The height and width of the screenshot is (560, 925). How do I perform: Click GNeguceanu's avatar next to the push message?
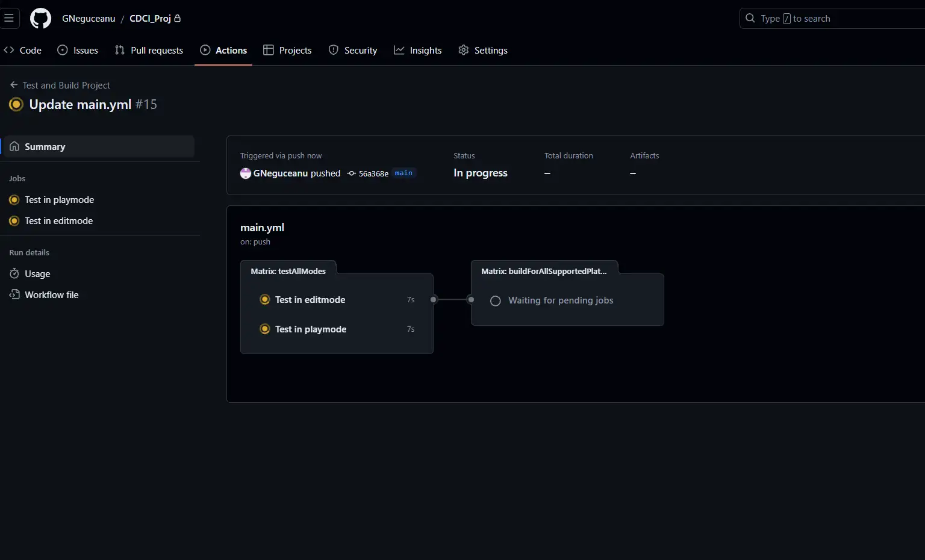point(245,173)
